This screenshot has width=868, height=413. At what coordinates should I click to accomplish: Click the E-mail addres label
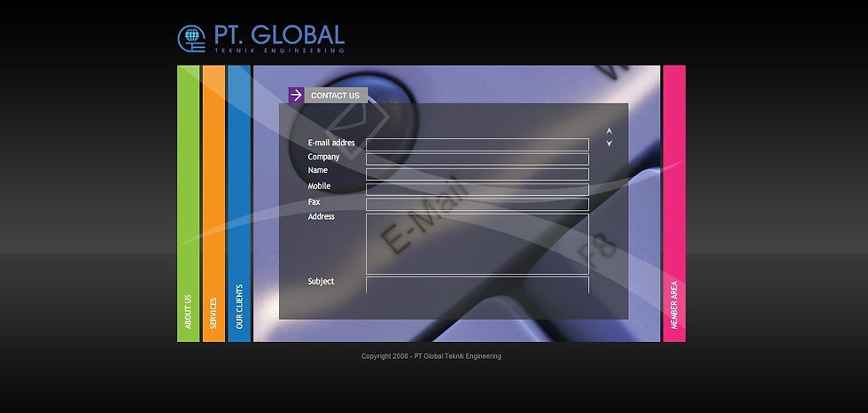pyautogui.click(x=331, y=143)
